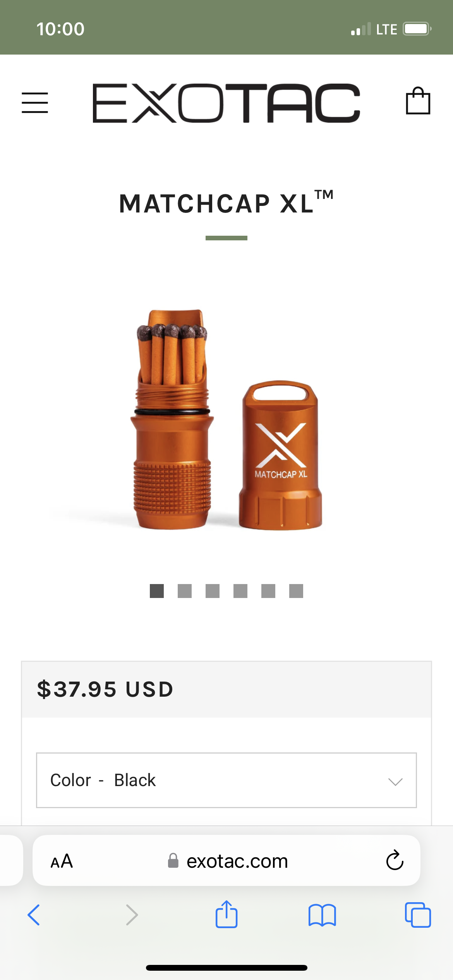Tap the Safari forward arrow

pos(132,915)
